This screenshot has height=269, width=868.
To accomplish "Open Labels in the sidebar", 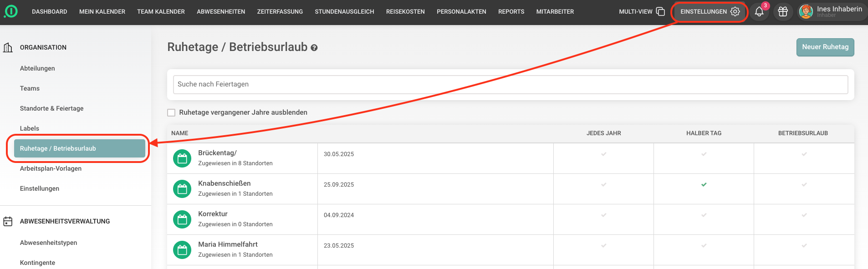I will coord(30,128).
